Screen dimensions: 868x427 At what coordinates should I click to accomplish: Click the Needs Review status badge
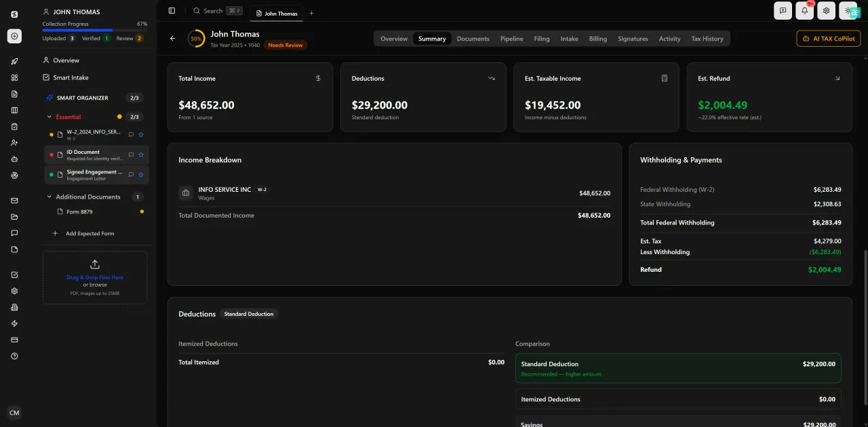click(x=285, y=45)
